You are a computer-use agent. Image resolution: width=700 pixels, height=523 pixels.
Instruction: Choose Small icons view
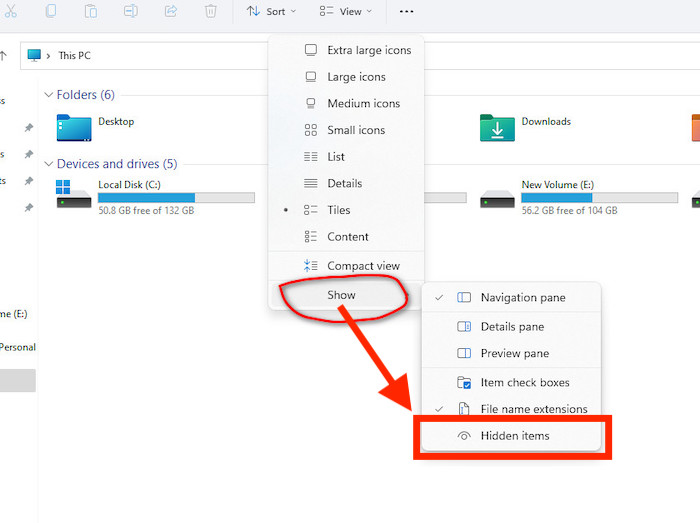[346, 130]
